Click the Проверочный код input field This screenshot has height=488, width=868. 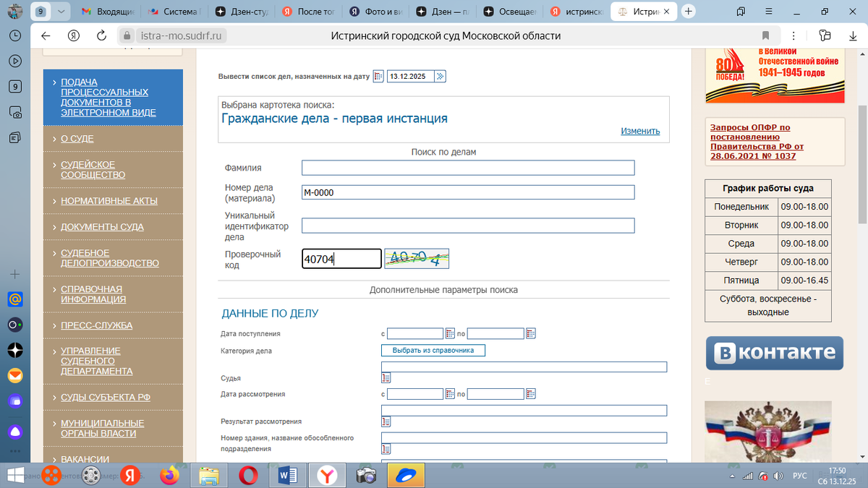341,259
